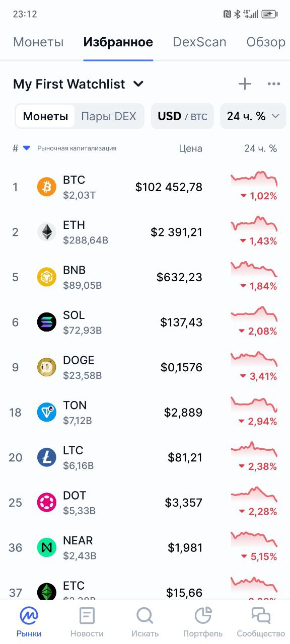Expand My First Watchlist dropdown chevron

[138, 84]
